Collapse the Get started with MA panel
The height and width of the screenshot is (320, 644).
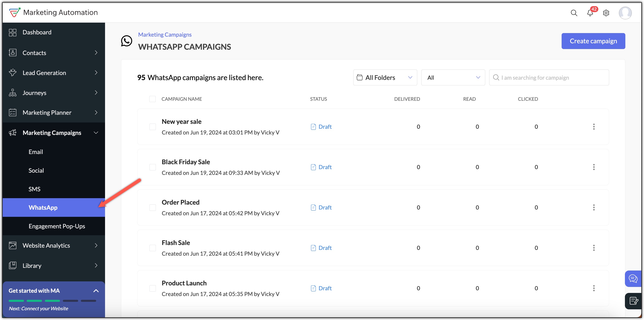click(96, 291)
